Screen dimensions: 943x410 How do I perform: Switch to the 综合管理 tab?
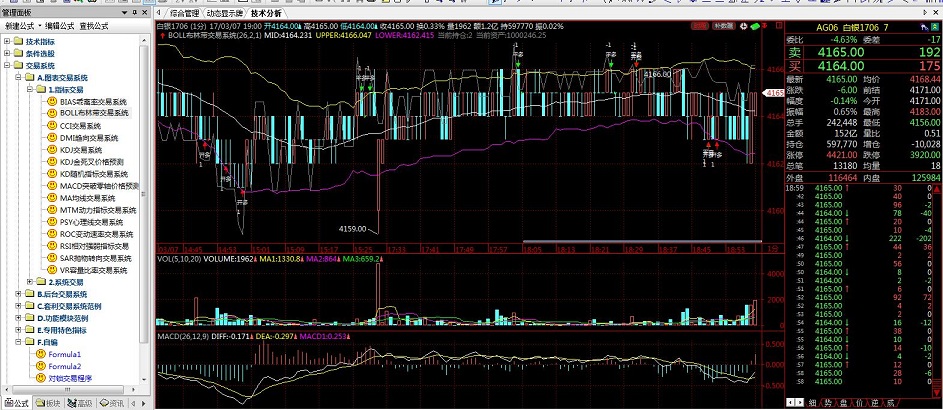184,13
